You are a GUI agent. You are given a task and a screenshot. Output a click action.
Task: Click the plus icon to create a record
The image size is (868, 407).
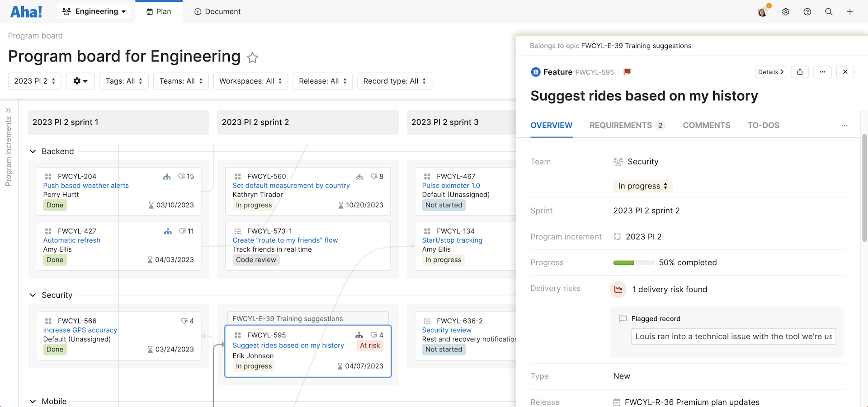coord(850,11)
